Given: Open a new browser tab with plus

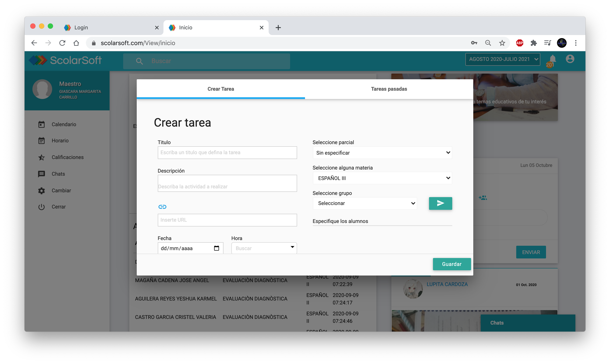Looking at the screenshot, I should click(278, 27).
